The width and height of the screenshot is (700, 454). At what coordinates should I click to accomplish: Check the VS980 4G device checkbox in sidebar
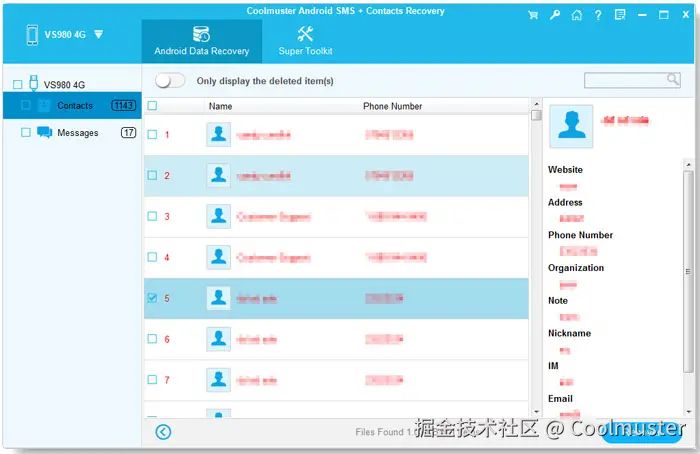tap(17, 84)
